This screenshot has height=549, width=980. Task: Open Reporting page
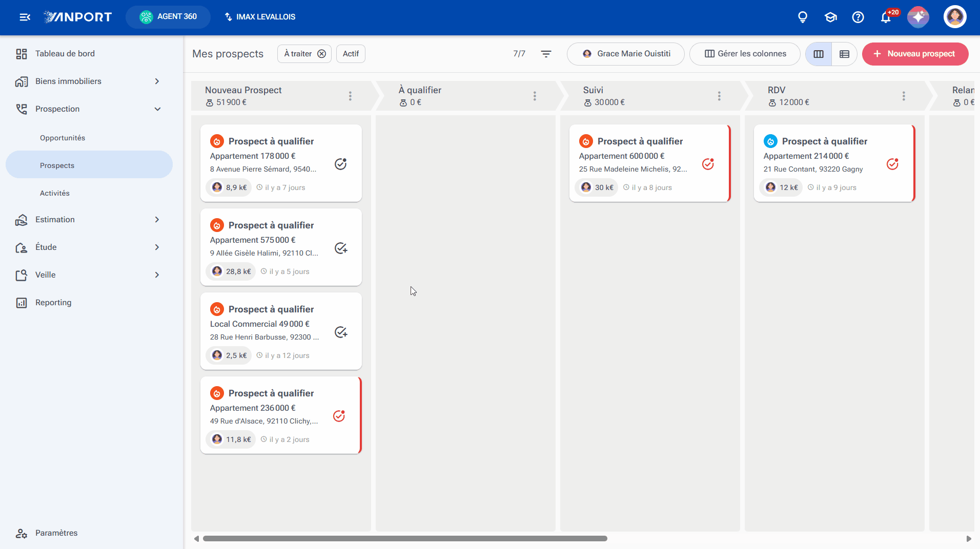[53, 303]
